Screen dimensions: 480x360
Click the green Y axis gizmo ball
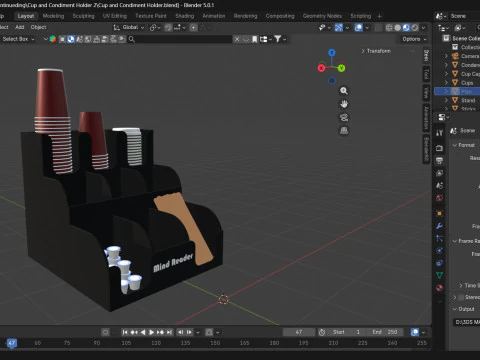click(341, 68)
